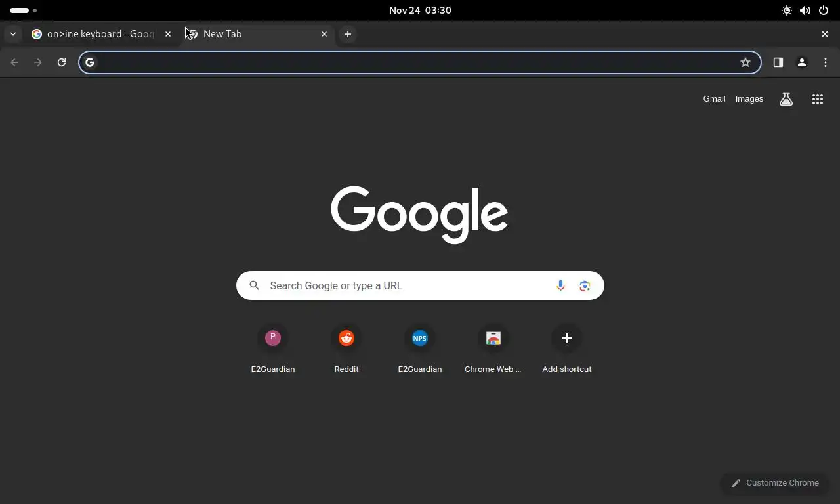Image resolution: width=840 pixels, height=504 pixels.
Task: Select the New Tab tab
Action: [x=257, y=34]
